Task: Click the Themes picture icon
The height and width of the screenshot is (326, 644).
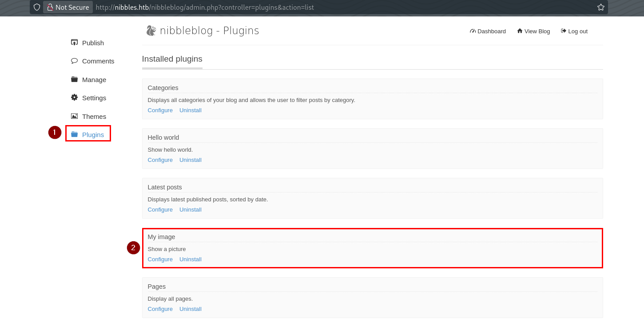Action: pyautogui.click(x=74, y=116)
